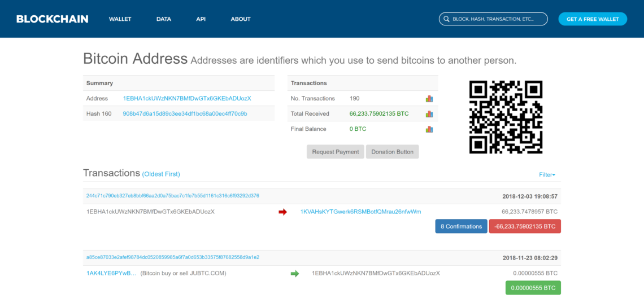Select the timestamp 2018-11-23 08:02:29
The image size is (644, 303).
pyautogui.click(x=530, y=258)
